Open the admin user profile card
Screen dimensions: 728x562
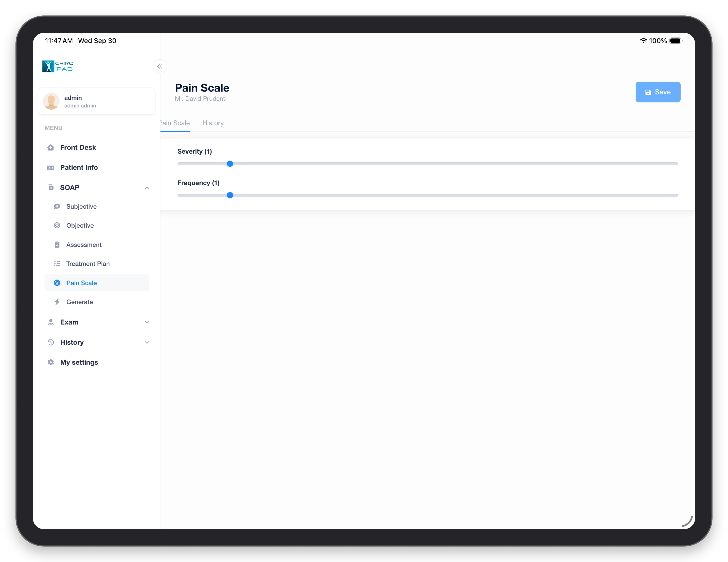[x=97, y=101]
